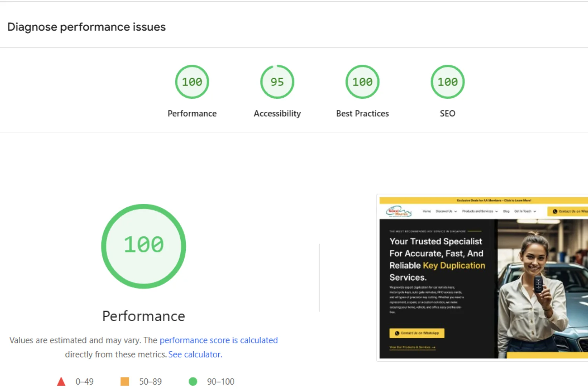Click the large 'Performance' title under gauge
This screenshot has height=392, width=588.
pyautogui.click(x=143, y=316)
